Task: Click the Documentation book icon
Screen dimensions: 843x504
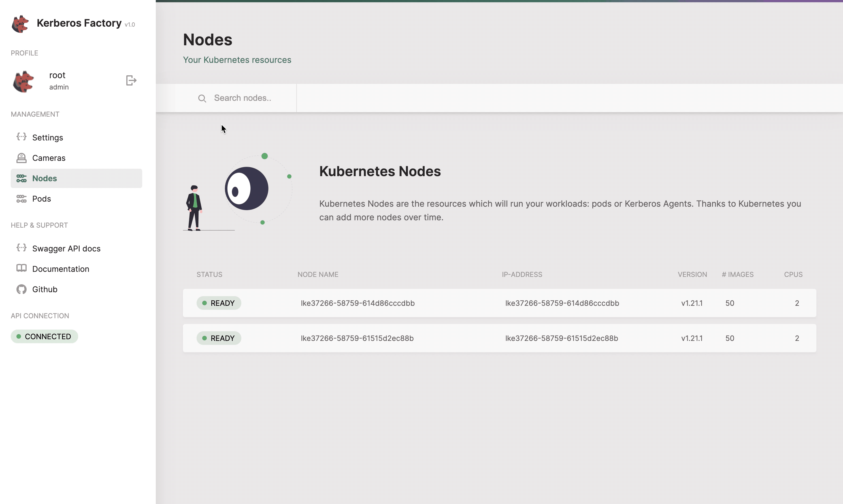Action: point(22,268)
